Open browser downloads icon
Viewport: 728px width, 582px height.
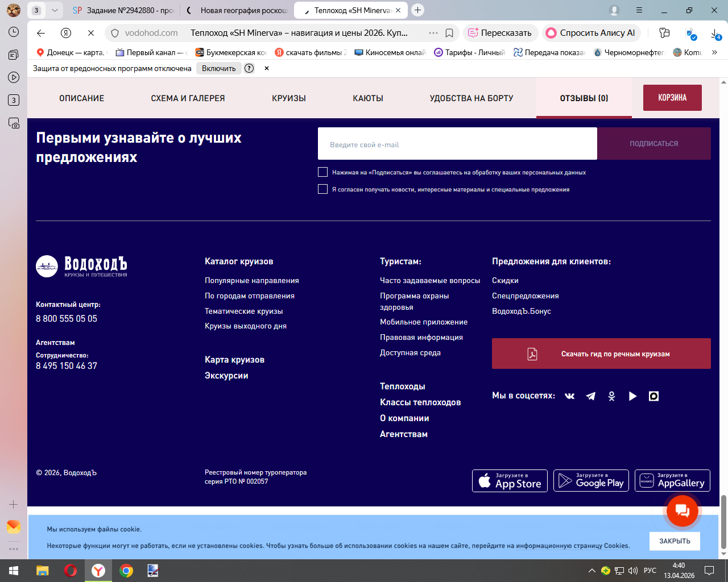(x=715, y=34)
